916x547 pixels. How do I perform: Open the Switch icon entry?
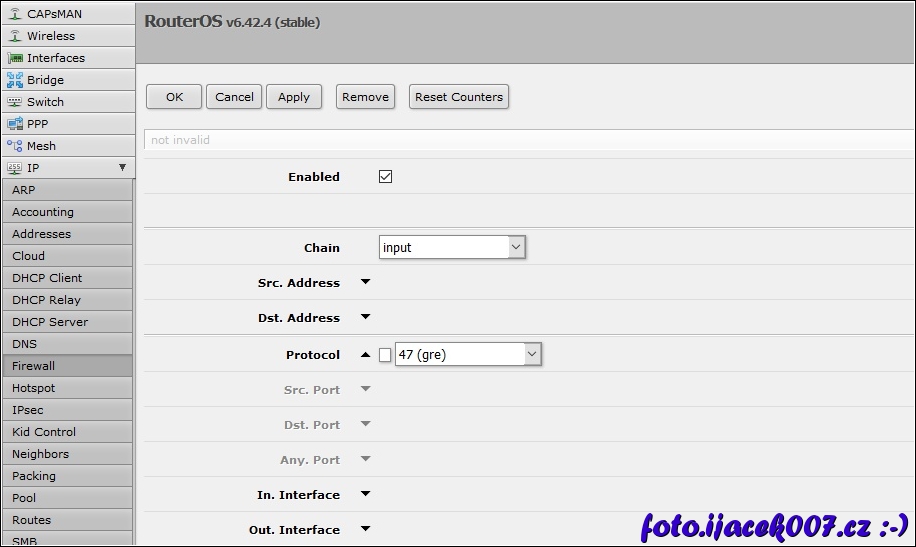point(15,102)
